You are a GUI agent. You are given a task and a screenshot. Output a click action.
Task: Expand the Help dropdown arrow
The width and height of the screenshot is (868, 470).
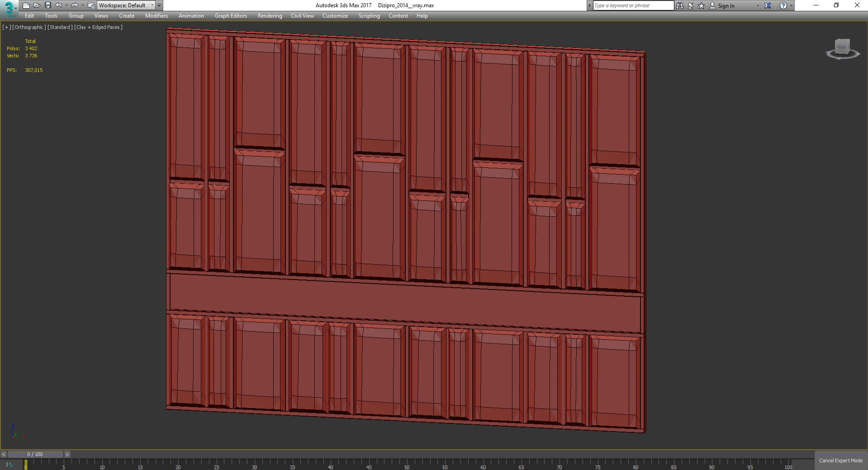791,5
